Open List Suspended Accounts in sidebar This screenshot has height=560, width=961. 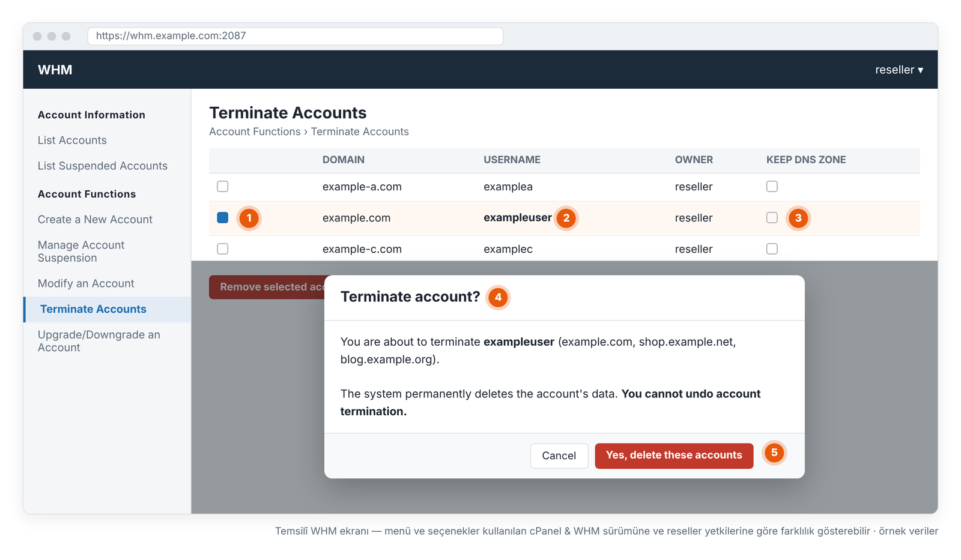coord(103,166)
